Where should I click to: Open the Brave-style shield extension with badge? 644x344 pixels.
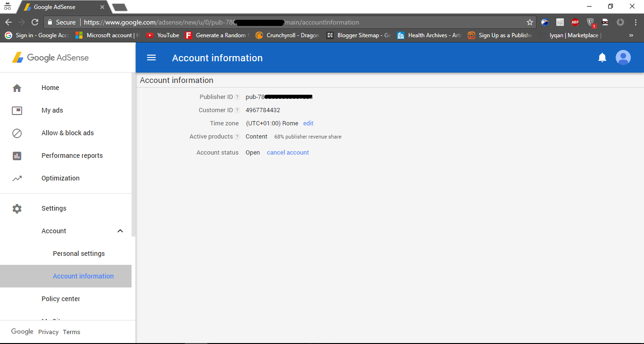coord(591,22)
